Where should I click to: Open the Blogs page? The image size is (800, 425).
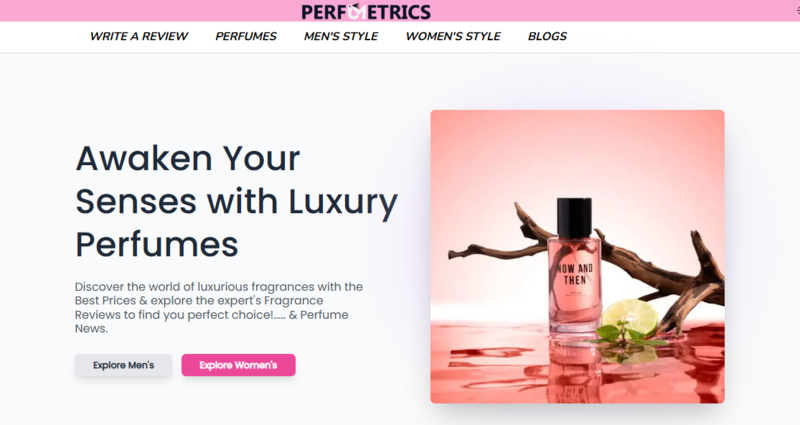(547, 36)
